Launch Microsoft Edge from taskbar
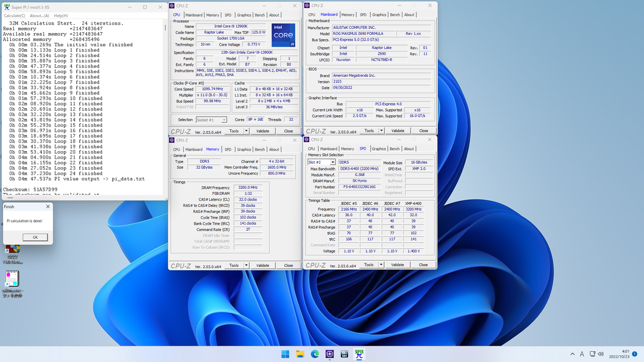The image size is (644, 362). pyautogui.click(x=314, y=354)
